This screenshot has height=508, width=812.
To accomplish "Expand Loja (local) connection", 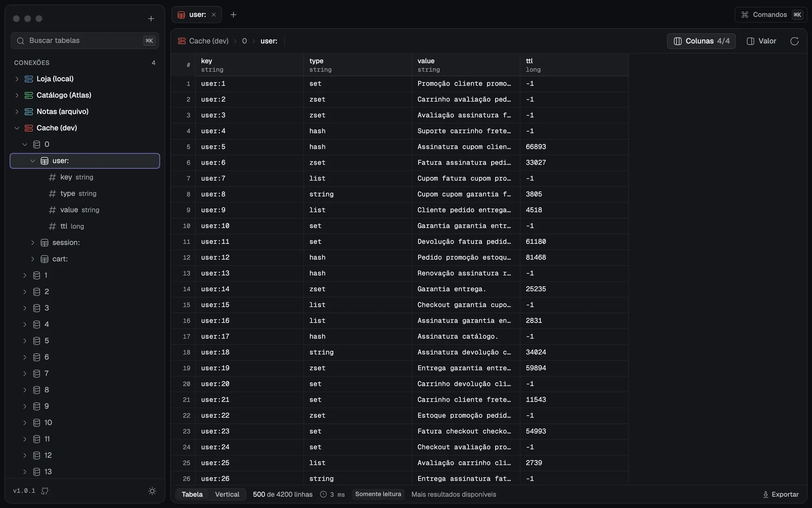I will pos(17,79).
